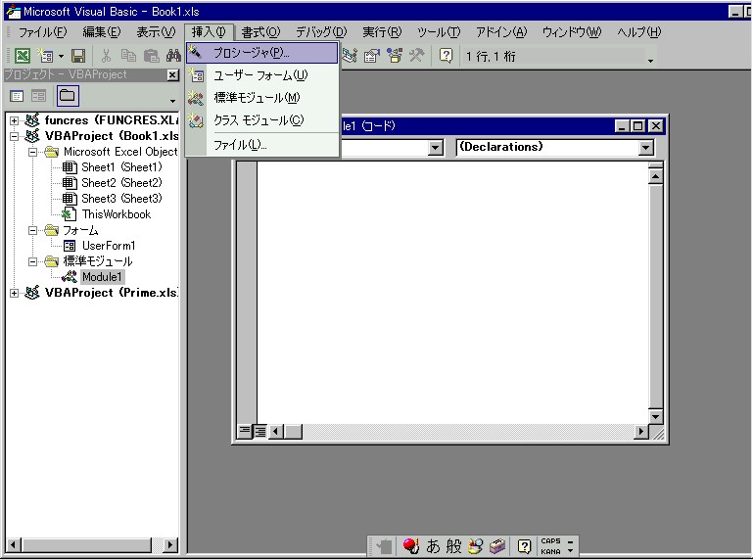
Task: Select Sheet2 (Sheet2) in project tree
Action: tap(122, 183)
